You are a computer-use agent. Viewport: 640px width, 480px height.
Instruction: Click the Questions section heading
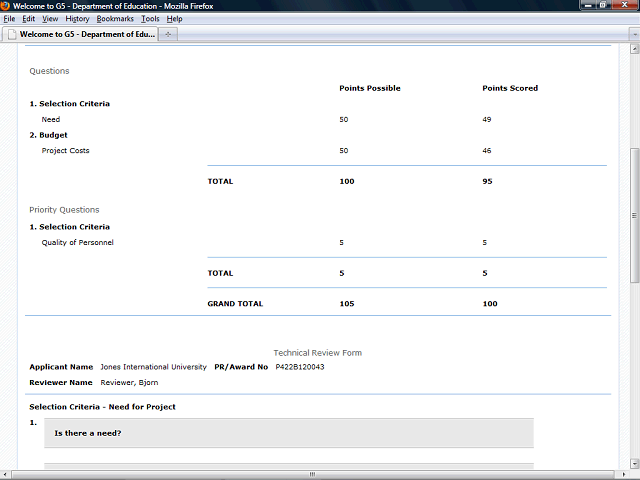pyautogui.click(x=49, y=71)
